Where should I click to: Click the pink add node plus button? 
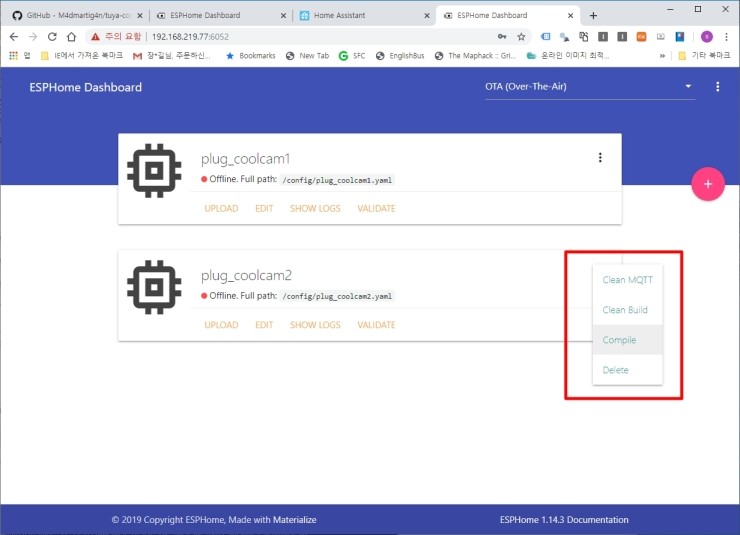[x=707, y=184]
